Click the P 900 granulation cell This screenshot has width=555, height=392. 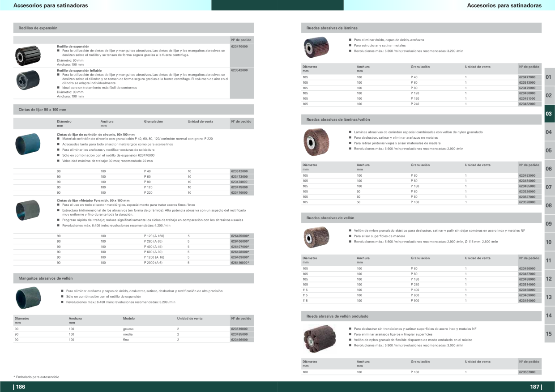click(415, 301)
